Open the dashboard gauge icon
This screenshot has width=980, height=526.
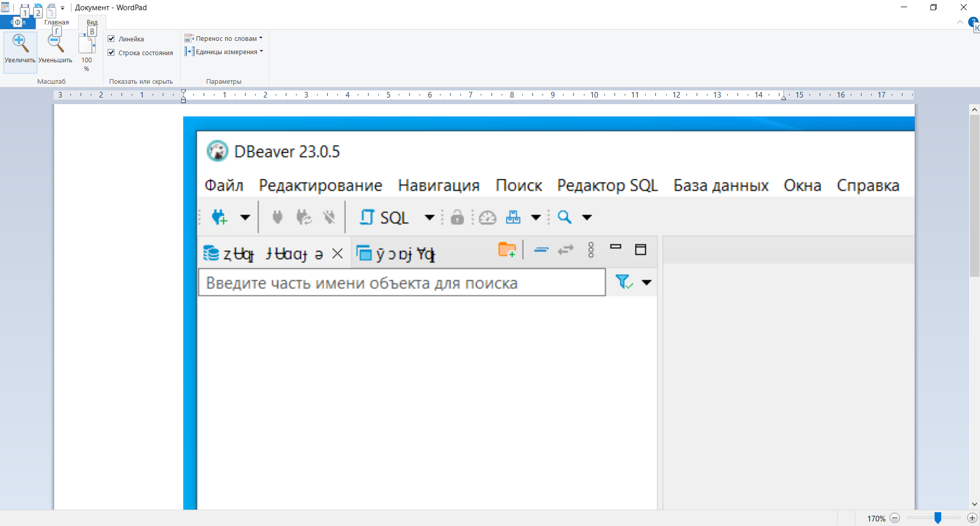[x=487, y=217]
